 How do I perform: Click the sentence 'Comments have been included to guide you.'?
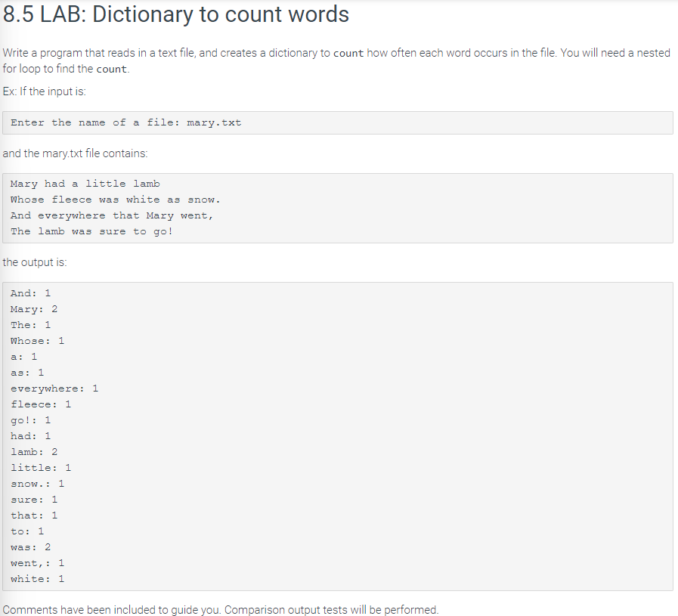coord(112,610)
